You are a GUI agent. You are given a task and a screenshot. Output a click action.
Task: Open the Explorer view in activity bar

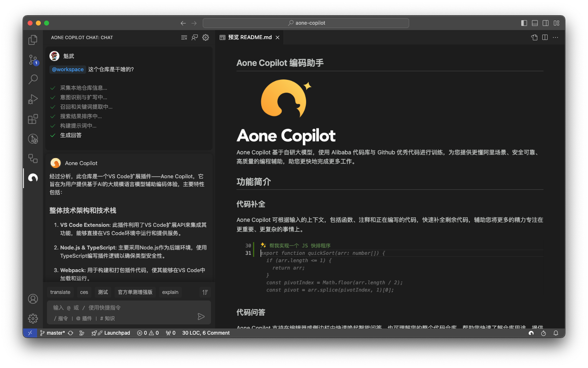point(33,40)
